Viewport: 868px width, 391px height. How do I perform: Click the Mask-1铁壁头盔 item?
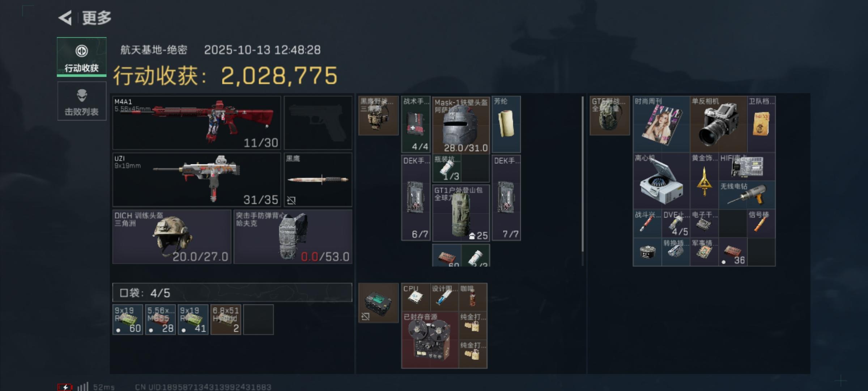click(x=461, y=125)
